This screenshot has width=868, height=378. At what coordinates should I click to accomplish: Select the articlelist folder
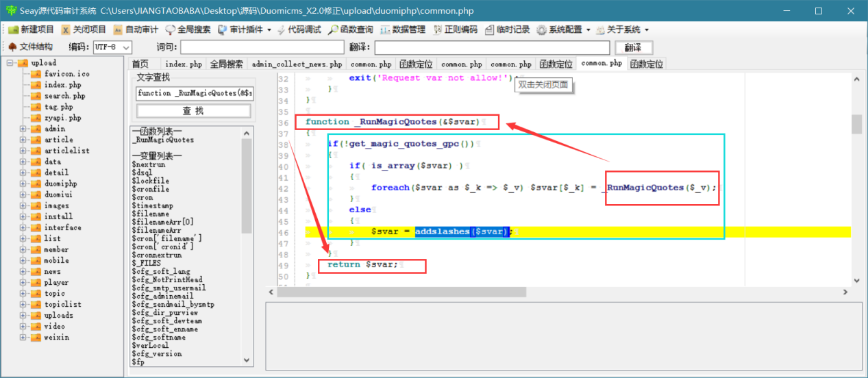67,151
